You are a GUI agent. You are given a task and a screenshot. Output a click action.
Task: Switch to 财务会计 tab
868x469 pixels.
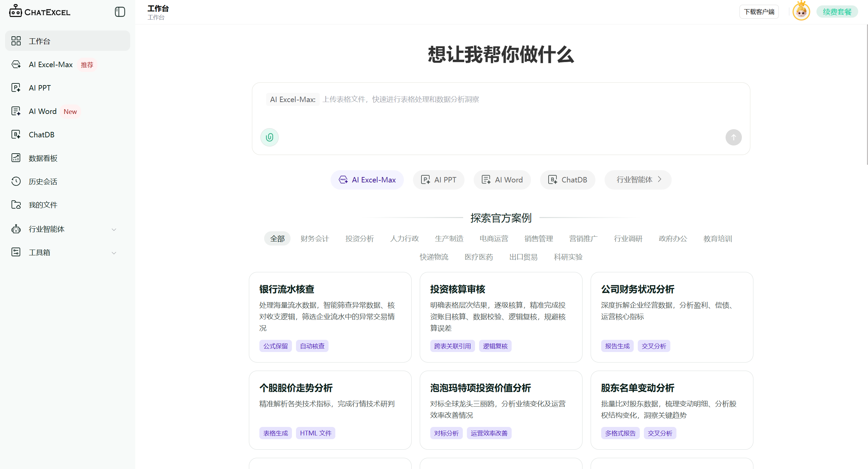click(315, 239)
